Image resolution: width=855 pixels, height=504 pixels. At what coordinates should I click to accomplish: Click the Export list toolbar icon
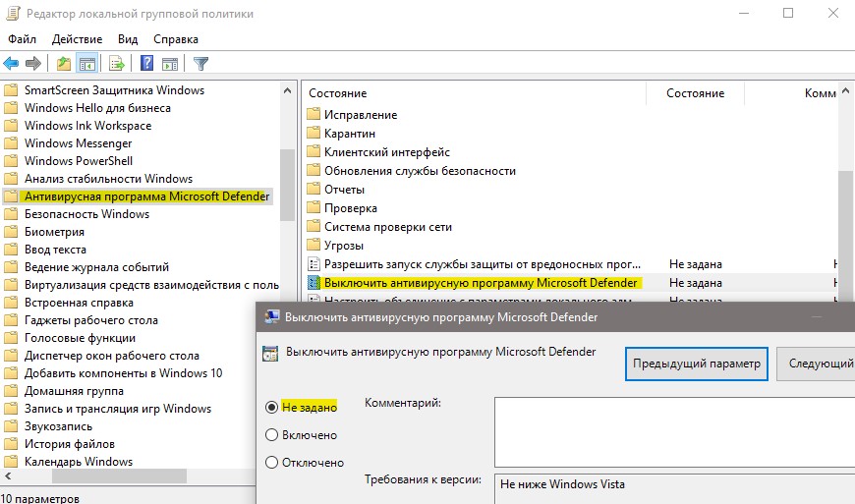pyautogui.click(x=117, y=64)
